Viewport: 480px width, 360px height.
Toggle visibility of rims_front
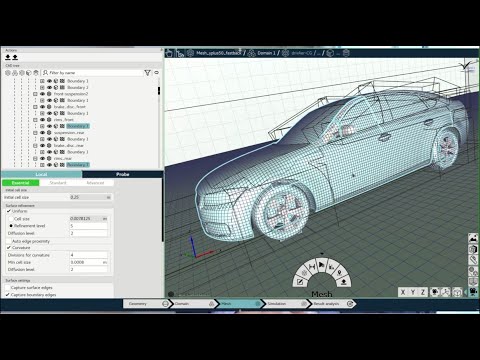pos(42,120)
